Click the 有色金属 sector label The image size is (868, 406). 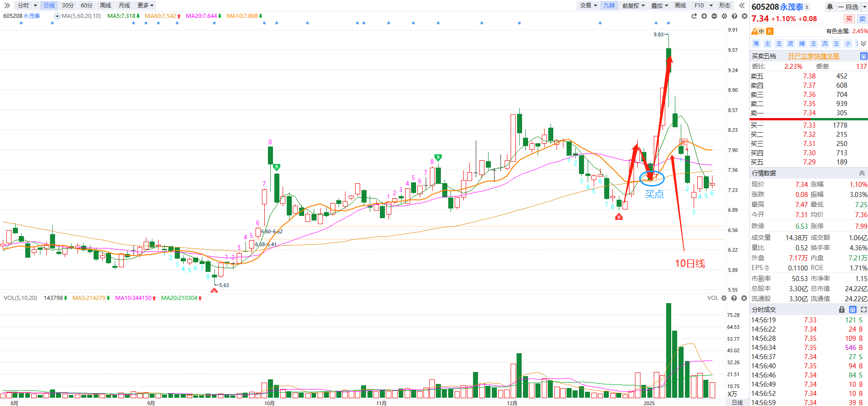pos(838,31)
